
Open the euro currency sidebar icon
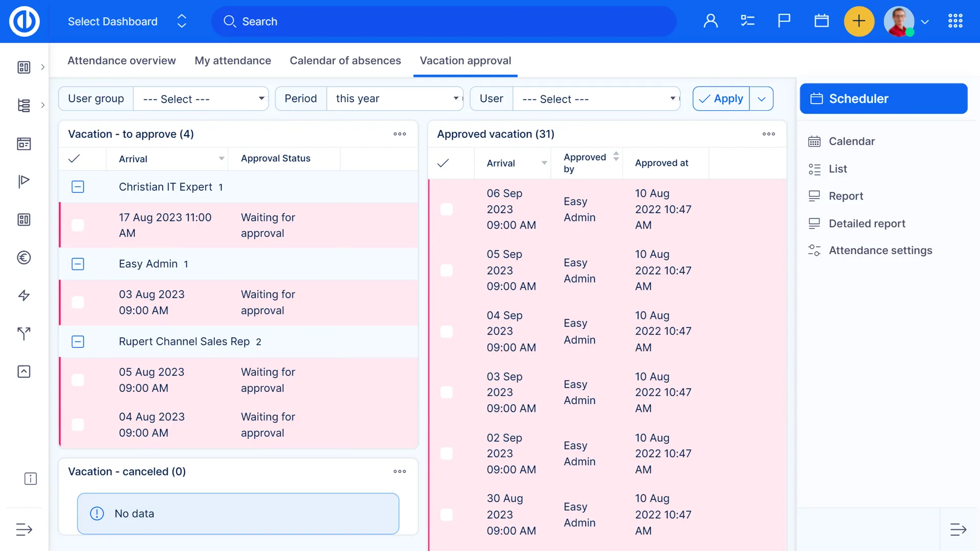[24, 258]
